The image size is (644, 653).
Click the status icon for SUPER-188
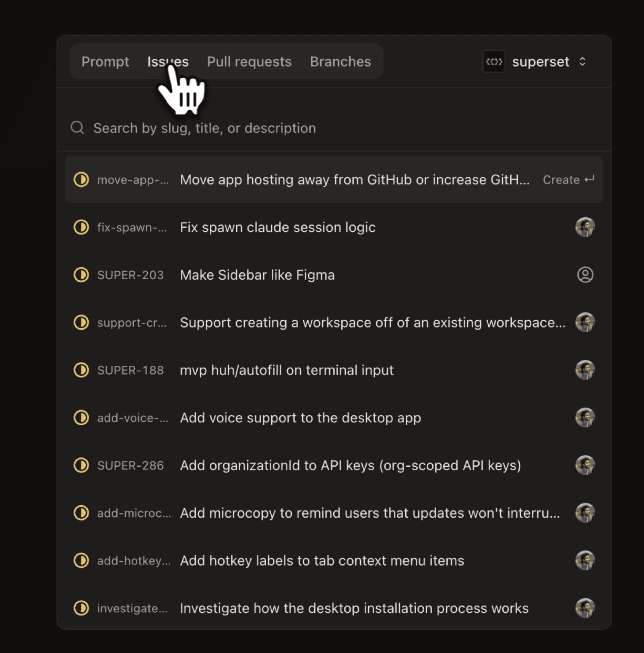tap(81, 370)
